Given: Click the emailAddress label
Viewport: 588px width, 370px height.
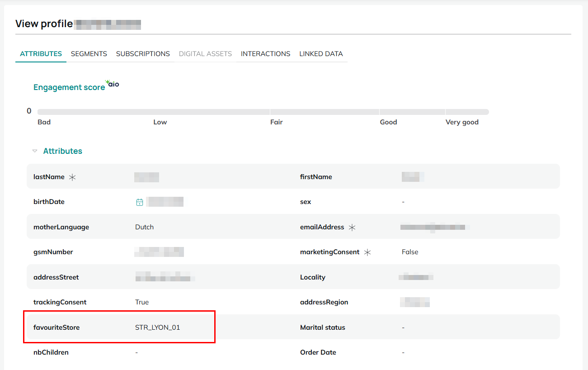Looking at the screenshot, I should tap(322, 227).
